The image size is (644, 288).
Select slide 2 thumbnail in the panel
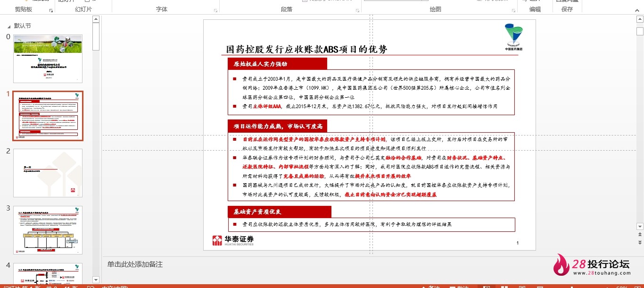48,173
